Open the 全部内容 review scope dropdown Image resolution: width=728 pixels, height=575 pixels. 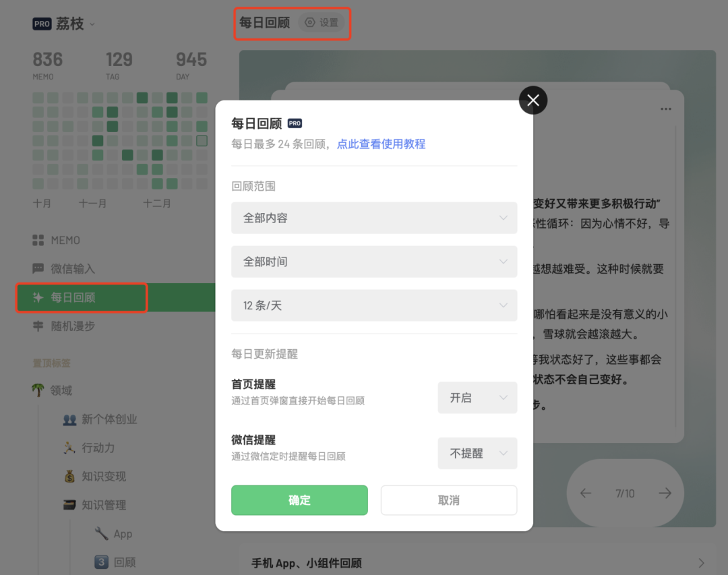tap(374, 218)
